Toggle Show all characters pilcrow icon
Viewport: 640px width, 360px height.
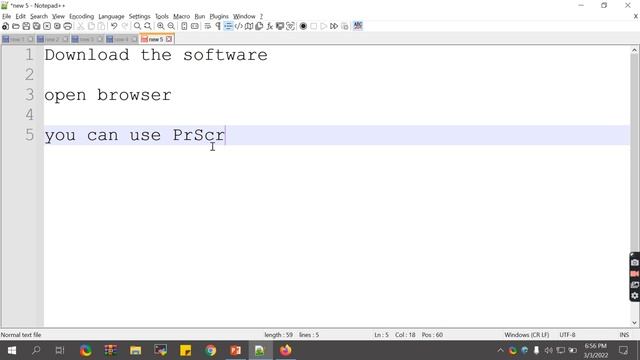218,26
